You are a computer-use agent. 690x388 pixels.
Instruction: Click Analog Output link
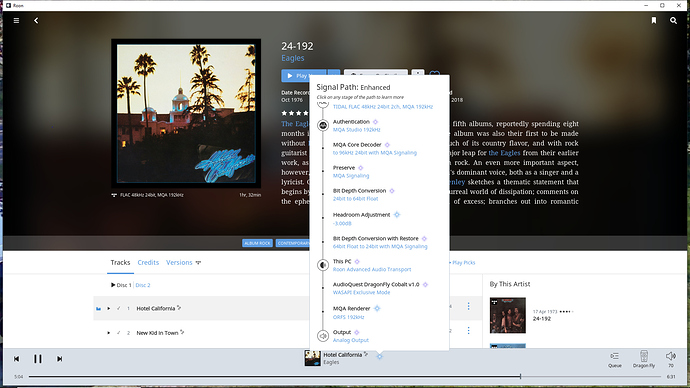coord(351,340)
